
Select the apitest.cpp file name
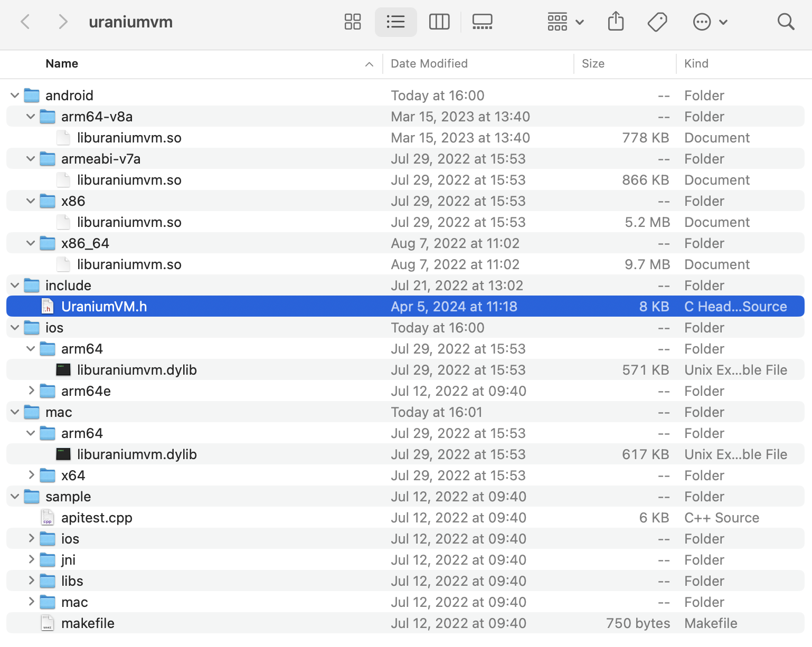97,518
